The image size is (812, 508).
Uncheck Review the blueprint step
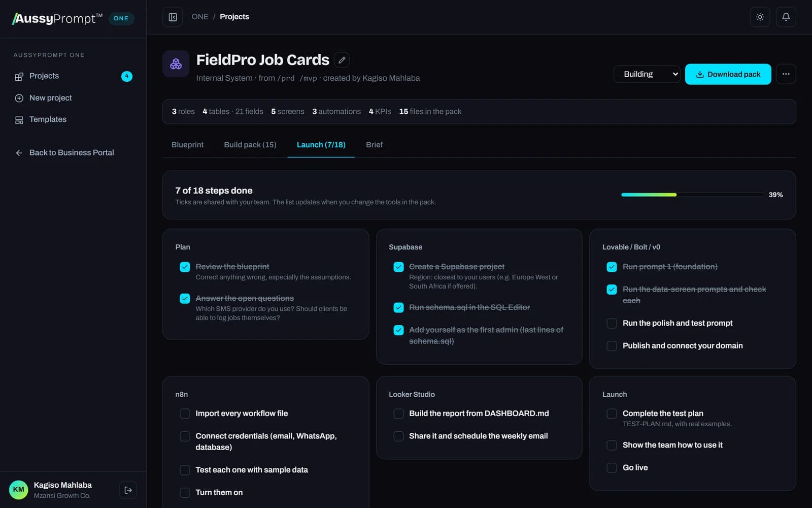[185, 267]
